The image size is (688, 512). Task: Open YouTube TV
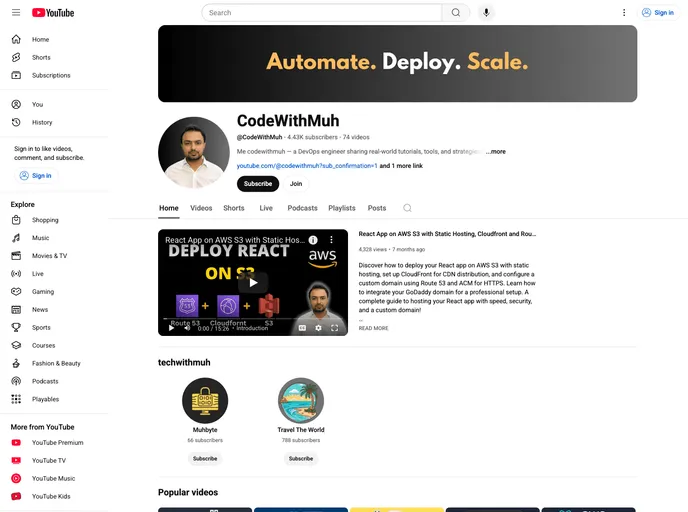click(54, 461)
